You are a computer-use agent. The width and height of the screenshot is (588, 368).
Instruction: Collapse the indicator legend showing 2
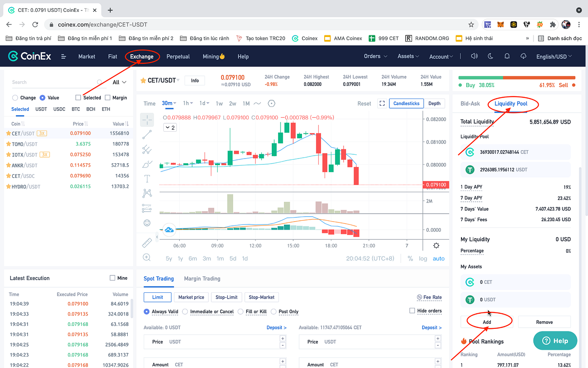[170, 127]
